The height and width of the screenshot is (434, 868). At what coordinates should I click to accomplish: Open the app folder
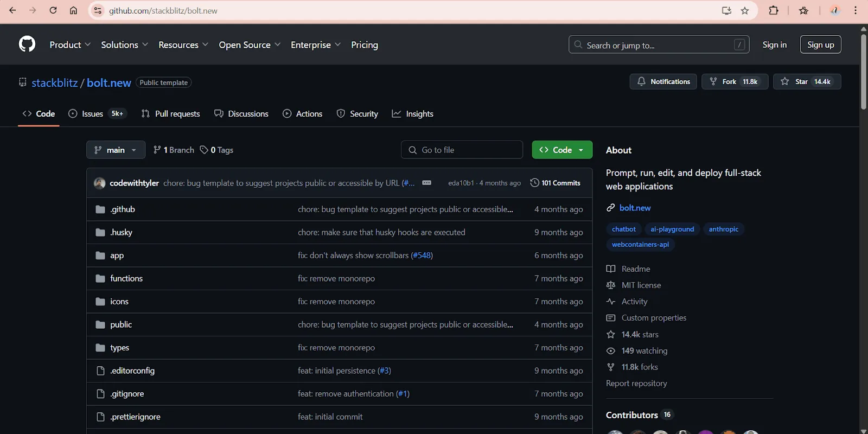(117, 256)
